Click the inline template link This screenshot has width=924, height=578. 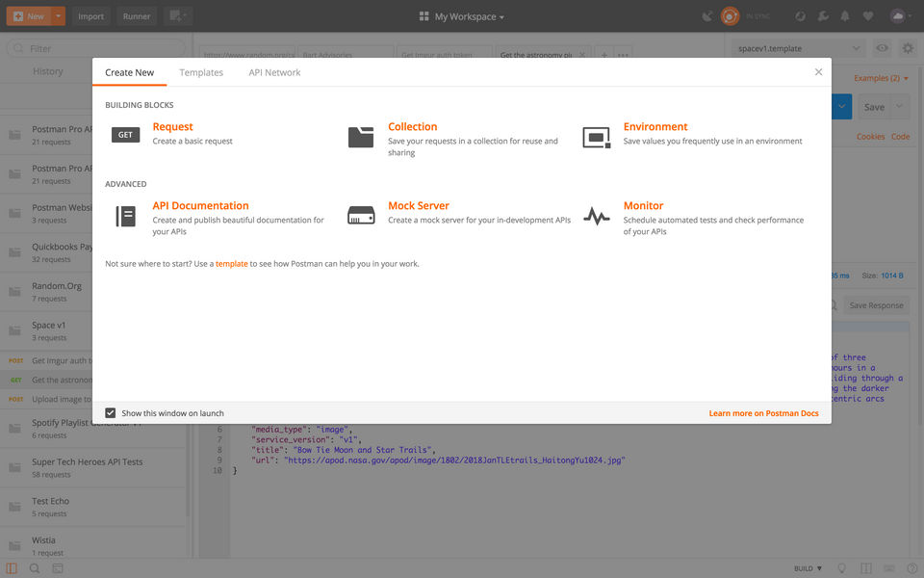(x=232, y=264)
